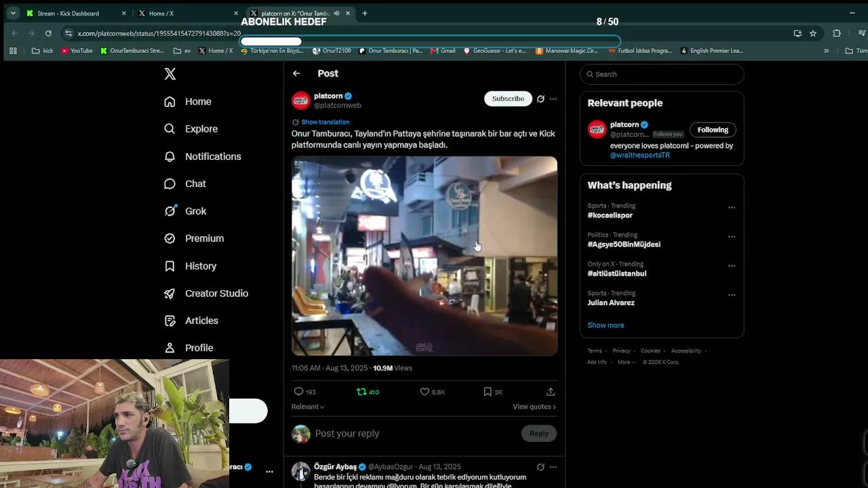Expand the More footer links

pos(627,362)
